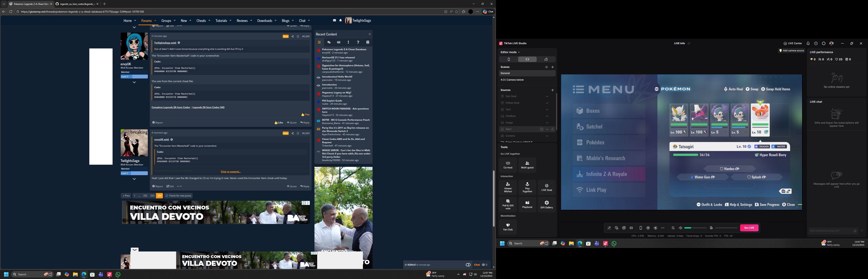Screen dimensions: 868x279
Task: Toggle visibility of the Chatbox source
Action: tap(547, 116)
